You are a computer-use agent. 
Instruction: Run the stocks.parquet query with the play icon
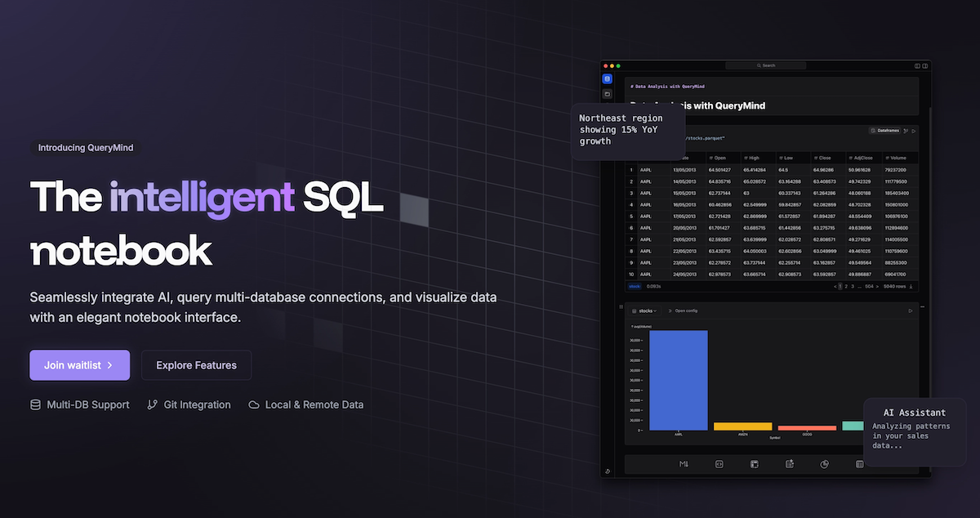[x=914, y=131]
